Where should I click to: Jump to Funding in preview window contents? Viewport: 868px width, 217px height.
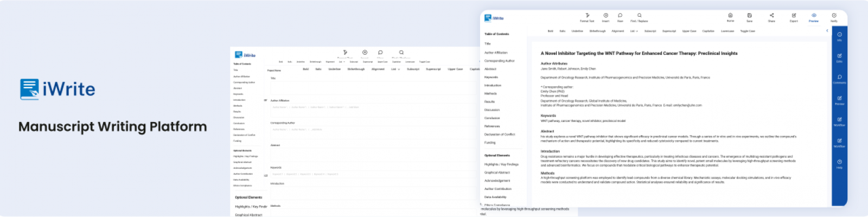[490, 142]
